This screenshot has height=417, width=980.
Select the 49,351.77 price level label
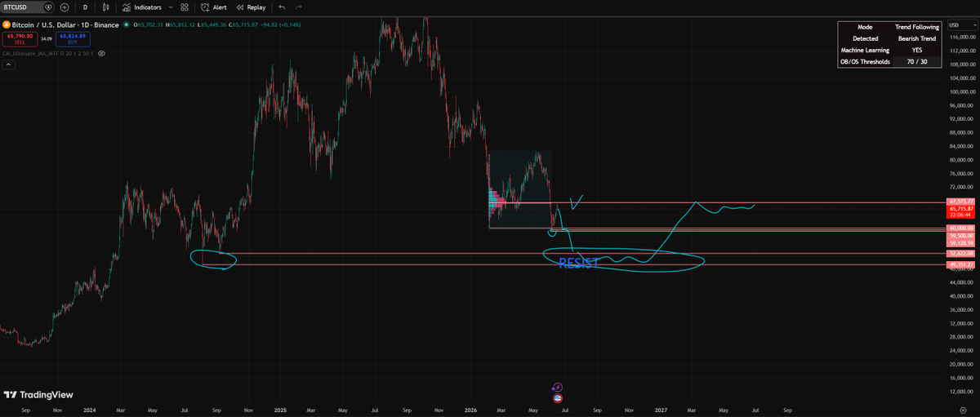(961, 264)
